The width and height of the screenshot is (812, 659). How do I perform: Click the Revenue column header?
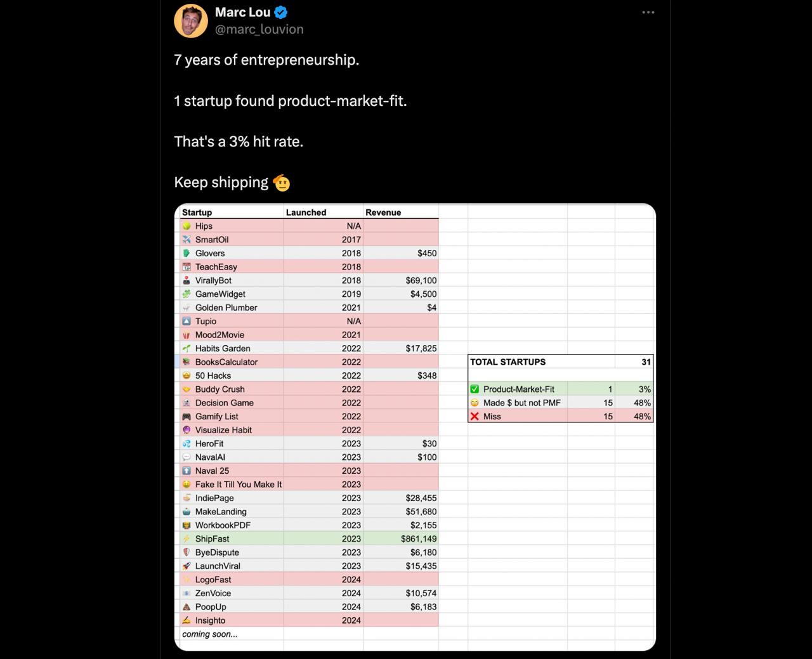383,212
